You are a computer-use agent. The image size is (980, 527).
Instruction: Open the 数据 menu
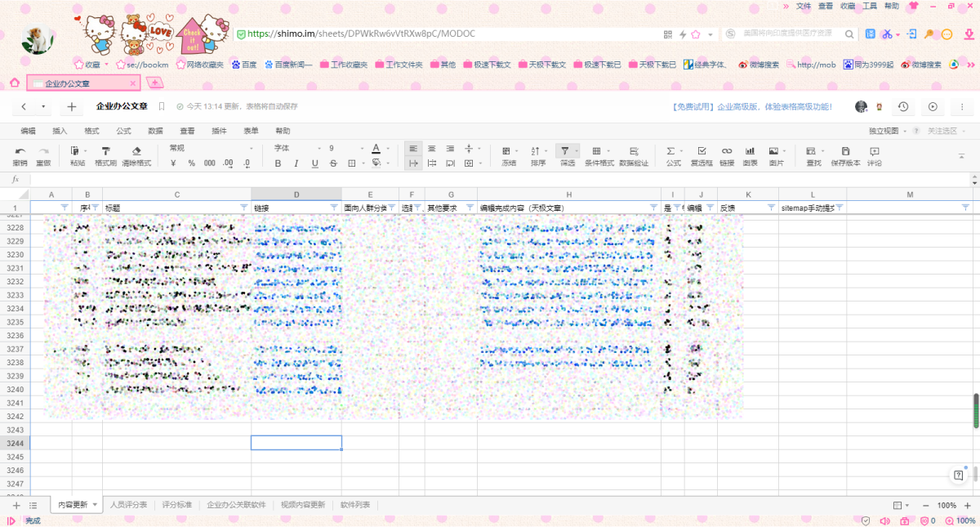click(155, 131)
